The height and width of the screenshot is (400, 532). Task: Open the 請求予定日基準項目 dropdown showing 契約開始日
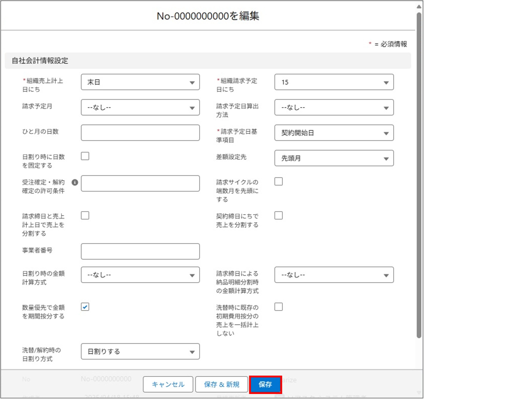[x=334, y=133]
